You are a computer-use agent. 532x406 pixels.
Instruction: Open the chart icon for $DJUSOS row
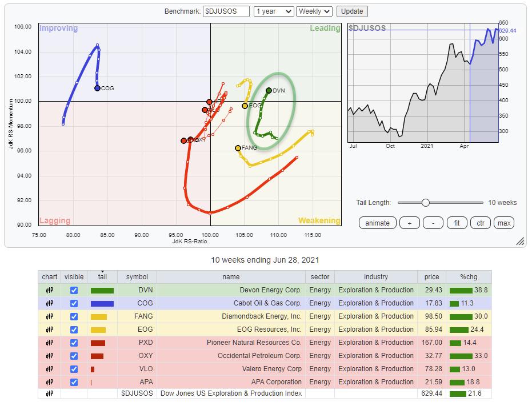[49, 393]
